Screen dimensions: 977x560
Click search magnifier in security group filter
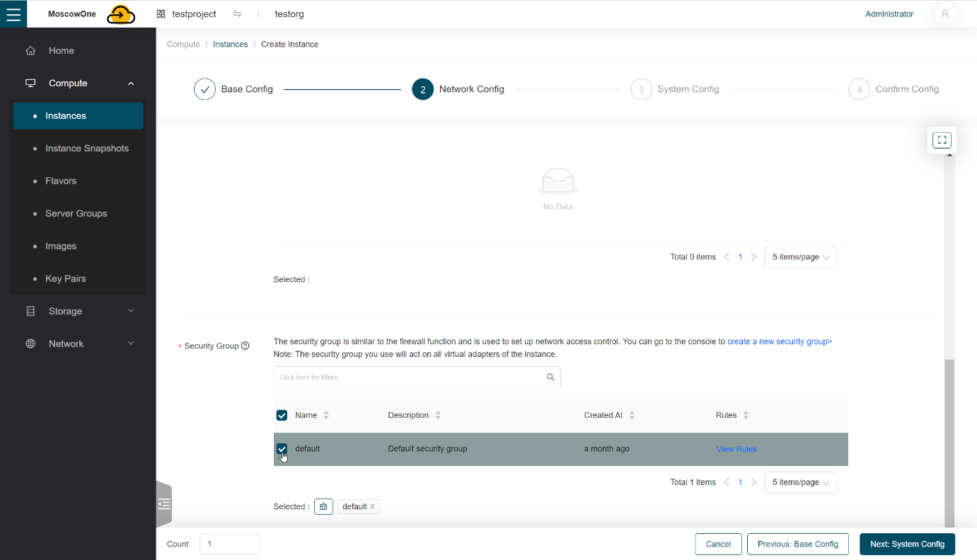(550, 377)
